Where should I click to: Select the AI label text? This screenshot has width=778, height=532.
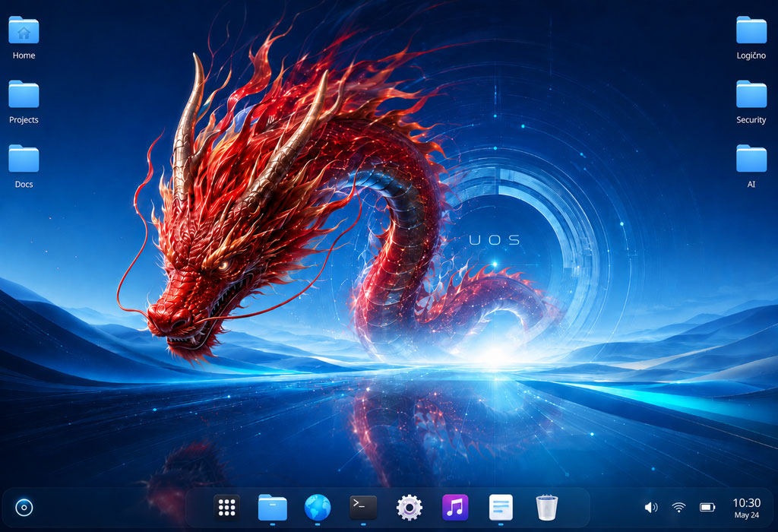coord(751,184)
